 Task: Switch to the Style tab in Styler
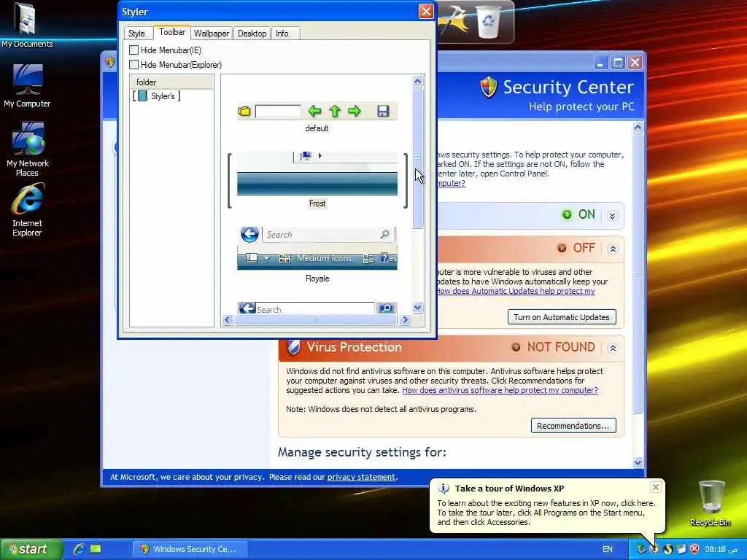click(x=136, y=34)
